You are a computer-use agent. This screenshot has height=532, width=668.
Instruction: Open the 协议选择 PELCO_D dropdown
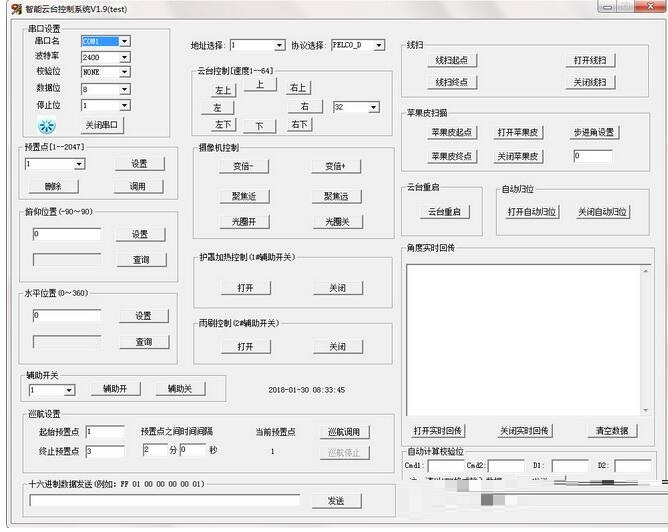point(380,46)
